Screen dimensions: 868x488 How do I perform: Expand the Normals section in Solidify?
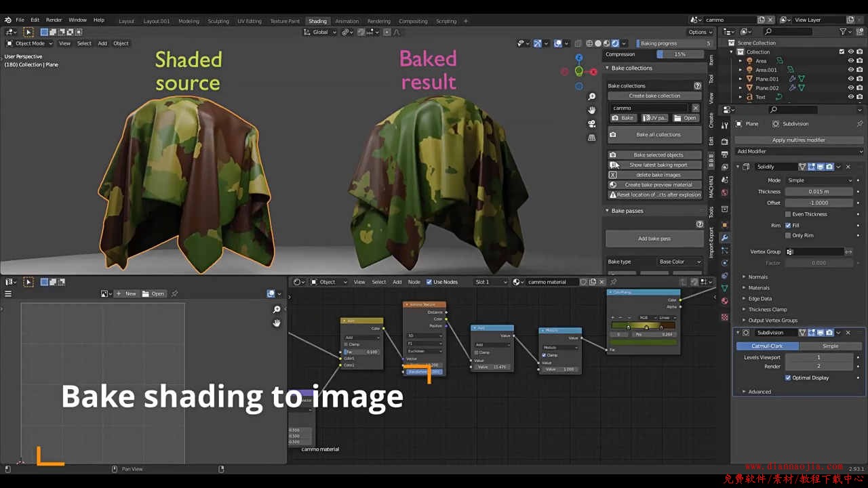[x=757, y=277]
